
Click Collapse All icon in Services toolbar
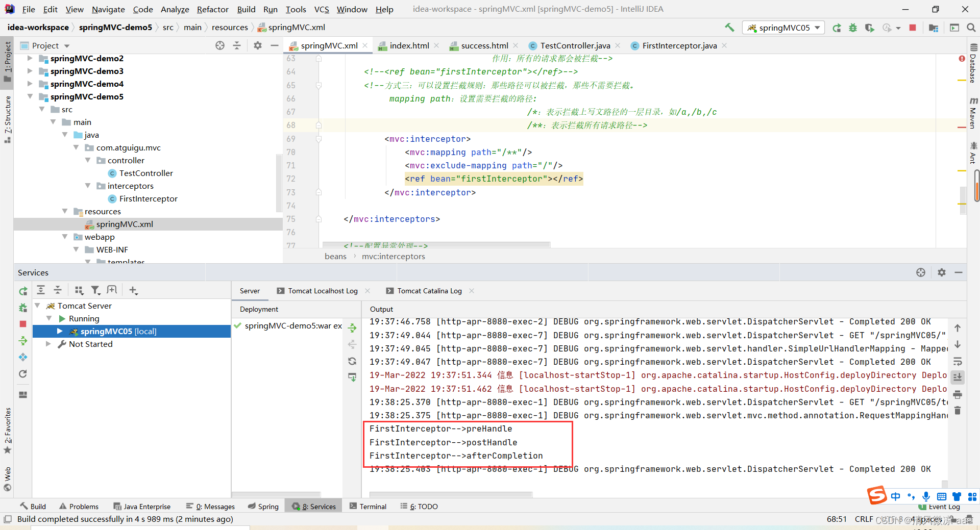(58, 290)
